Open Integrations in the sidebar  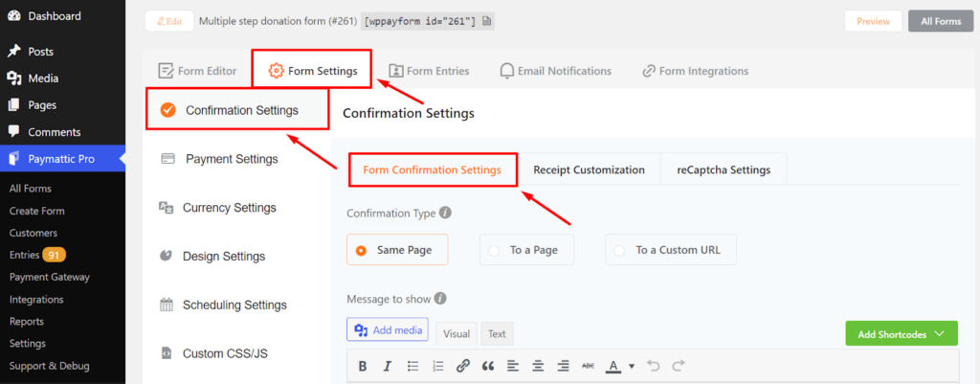(35, 299)
